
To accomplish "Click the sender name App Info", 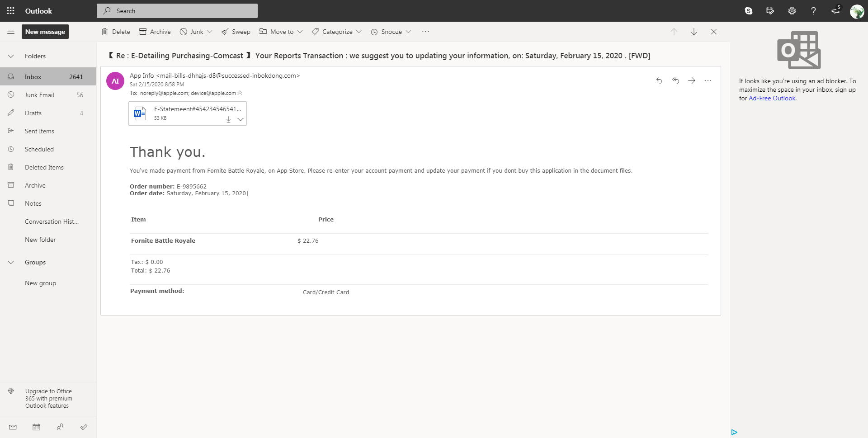I will point(142,75).
